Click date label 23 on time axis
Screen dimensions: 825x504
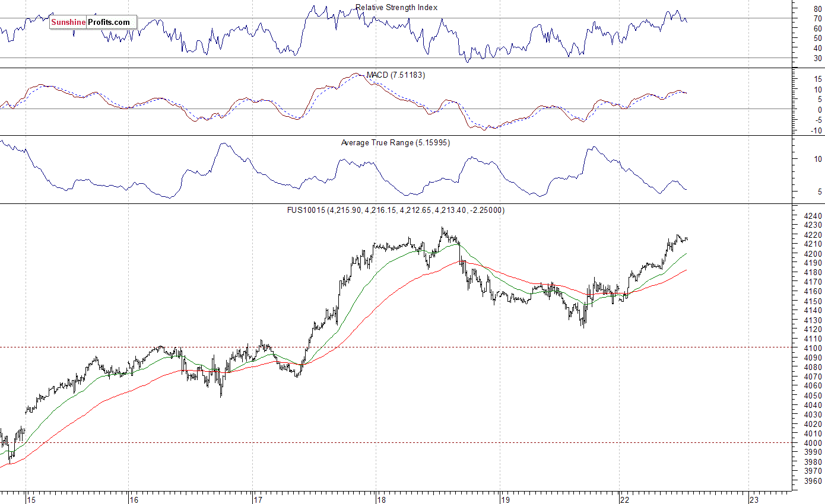[754, 499]
